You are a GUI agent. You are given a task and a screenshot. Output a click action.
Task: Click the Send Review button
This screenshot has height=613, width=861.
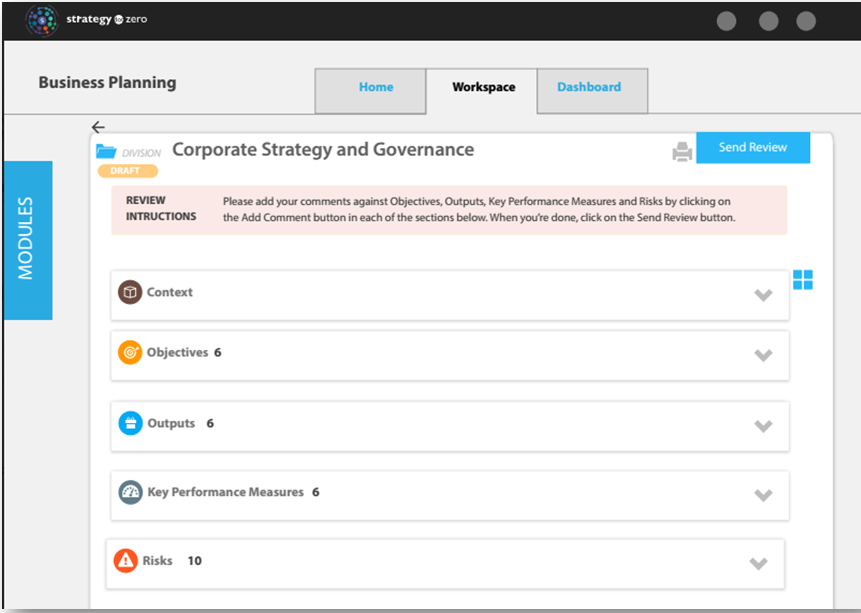753,147
